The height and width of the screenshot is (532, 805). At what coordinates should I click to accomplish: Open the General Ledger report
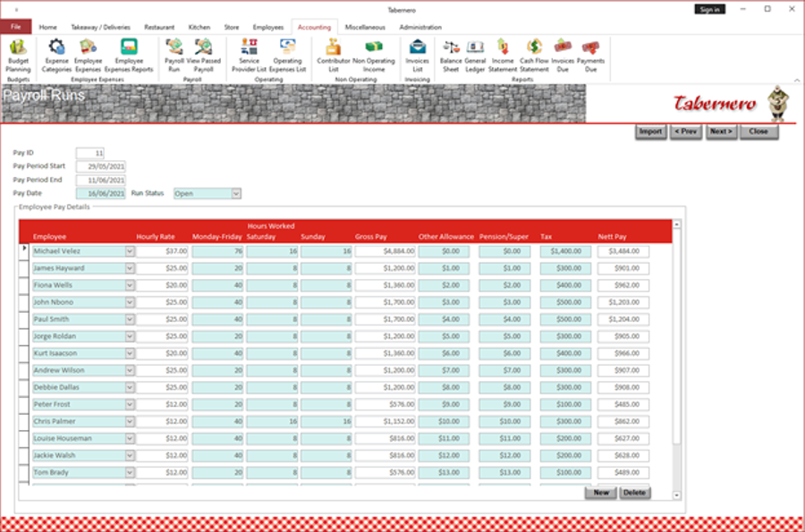click(x=475, y=55)
